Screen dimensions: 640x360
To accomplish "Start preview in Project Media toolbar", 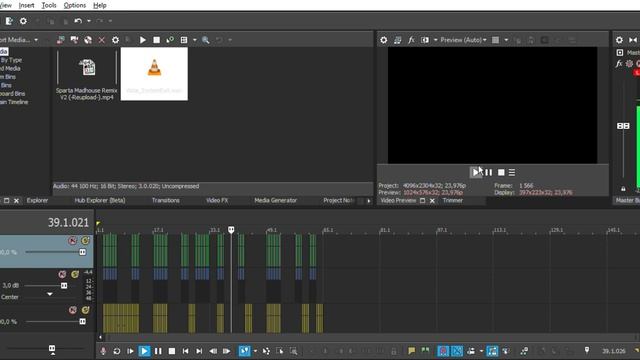I will click(x=142, y=40).
